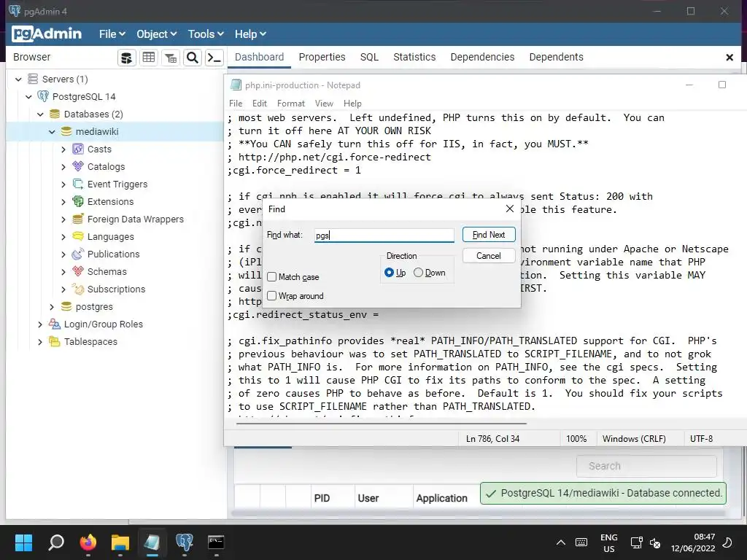The width and height of the screenshot is (747, 560).
Task: Collapse the mediawiki database node
Action: [x=52, y=132]
